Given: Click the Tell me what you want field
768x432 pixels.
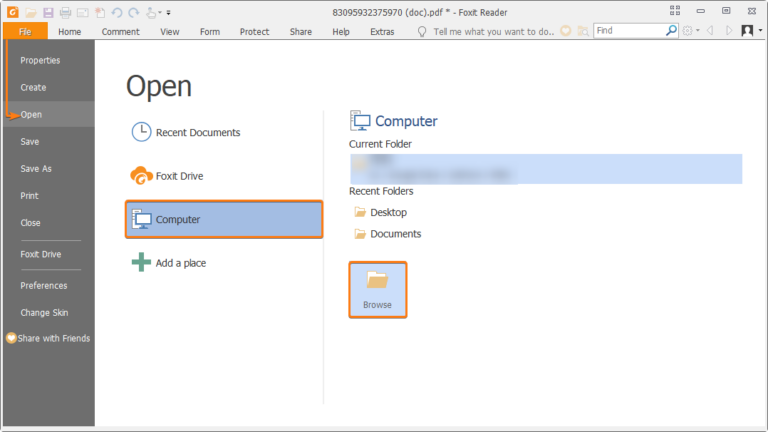Looking at the screenshot, I should (x=494, y=31).
